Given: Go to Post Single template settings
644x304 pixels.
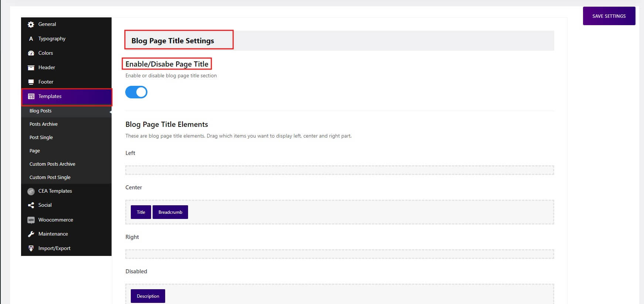Looking at the screenshot, I should pos(41,138).
